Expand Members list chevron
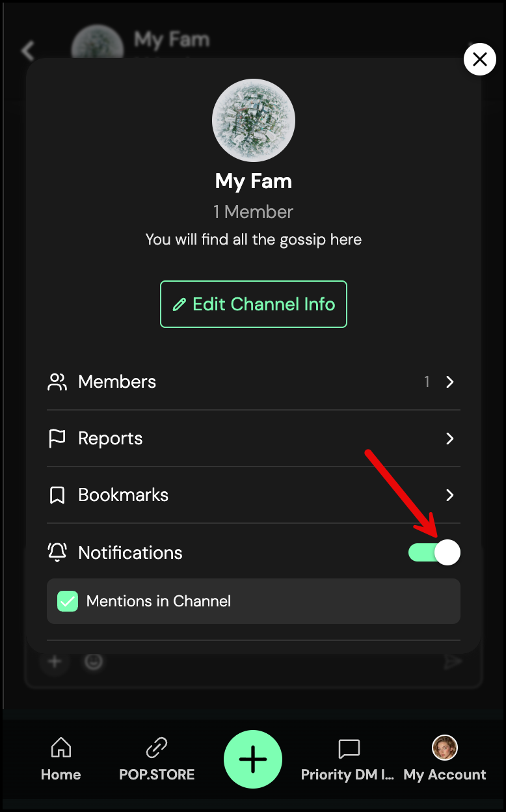Image resolution: width=506 pixels, height=812 pixels. pos(449,382)
